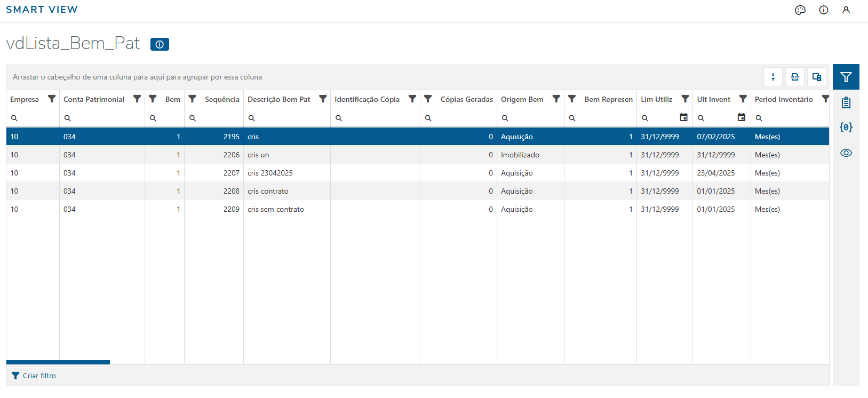The height and width of the screenshot is (398, 868).
Task: Click the info badge beside vdLista_Bem_Pat title
Action: point(160,44)
